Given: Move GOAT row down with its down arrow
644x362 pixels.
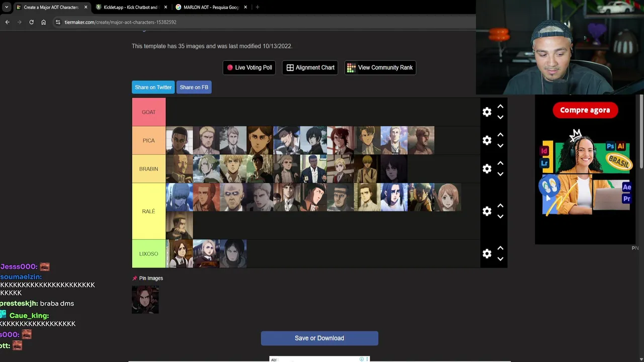Looking at the screenshot, I should tap(500, 117).
